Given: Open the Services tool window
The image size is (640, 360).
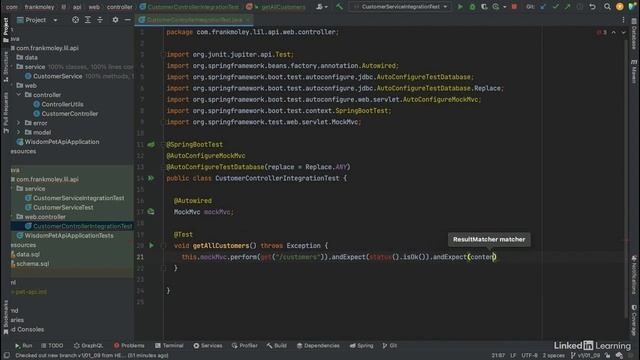Looking at the screenshot, I should pyautogui.click(x=208, y=345).
